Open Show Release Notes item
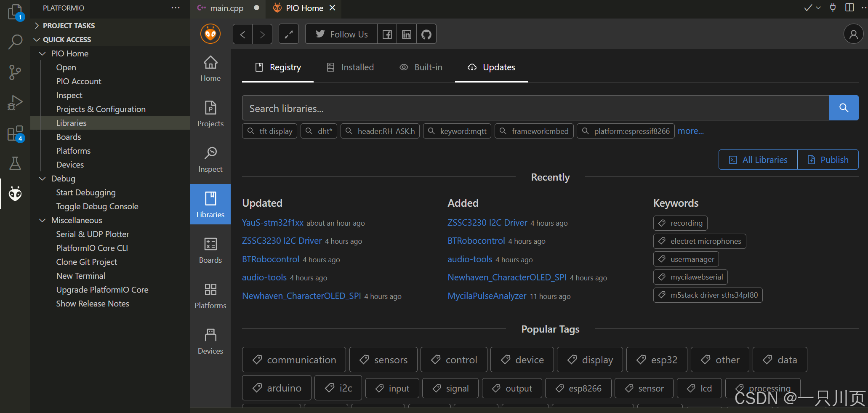The width and height of the screenshot is (868, 413). click(x=93, y=304)
